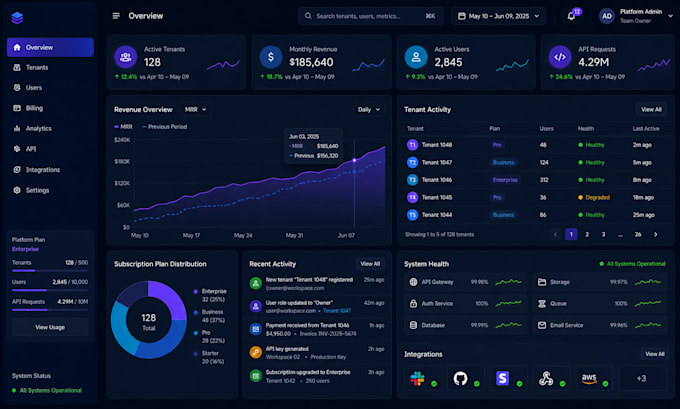Click the T4 avatar for Tenant 1045
The height and width of the screenshot is (409, 680).
click(x=412, y=197)
